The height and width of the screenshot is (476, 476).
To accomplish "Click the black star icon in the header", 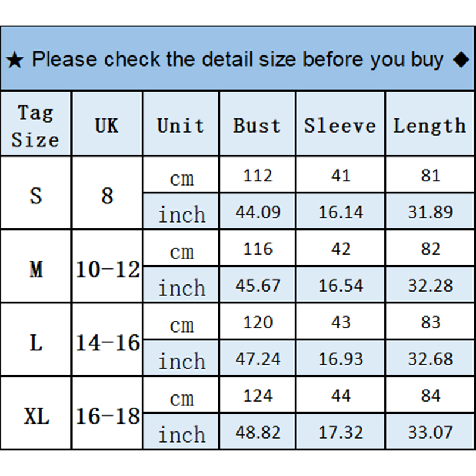I will pyautogui.click(x=15, y=60).
